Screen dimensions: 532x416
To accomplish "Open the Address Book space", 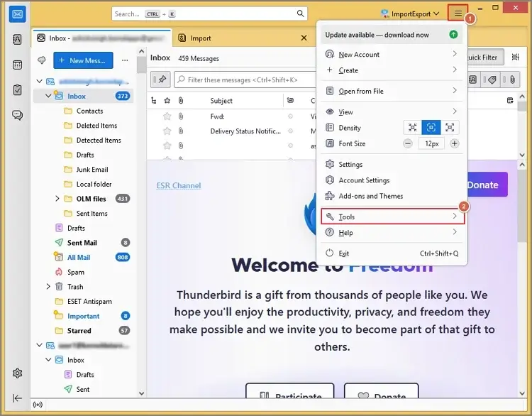I will 18,40.
